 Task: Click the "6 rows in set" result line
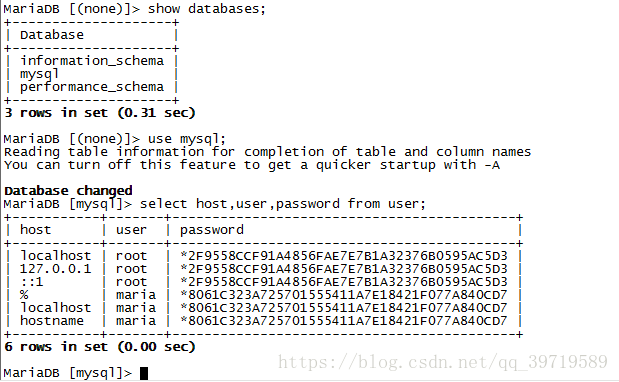click(x=99, y=347)
